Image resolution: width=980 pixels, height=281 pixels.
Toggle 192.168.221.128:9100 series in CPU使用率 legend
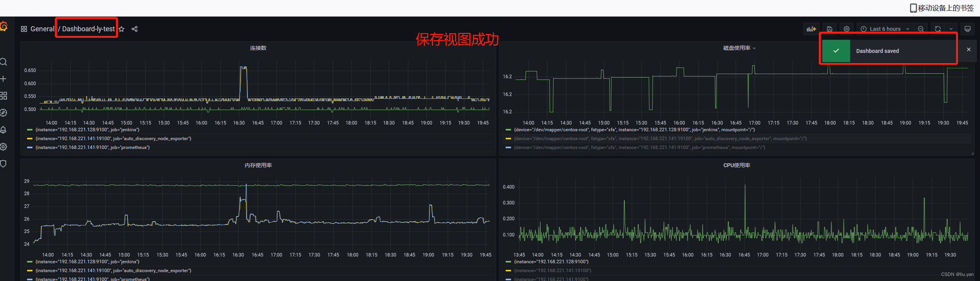(551, 262)
